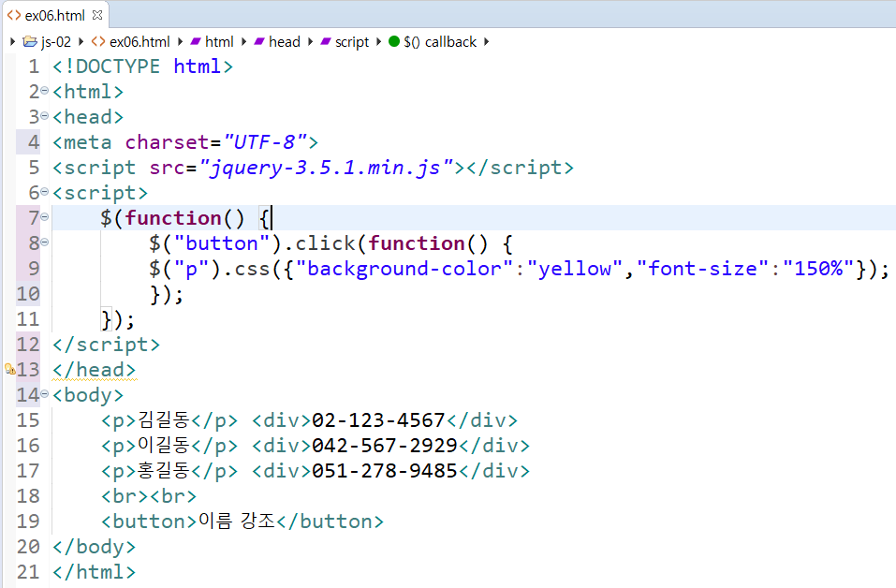This screenshot has height=588, width=896.
Task: Click the "background-color" string on line 9
Action: [x=404, y=269]
